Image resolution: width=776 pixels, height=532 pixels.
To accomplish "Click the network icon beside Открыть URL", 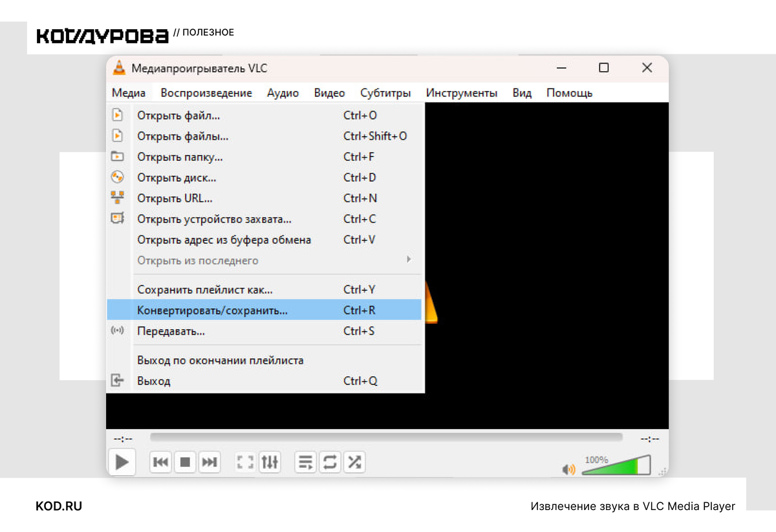I will [117, 198].
